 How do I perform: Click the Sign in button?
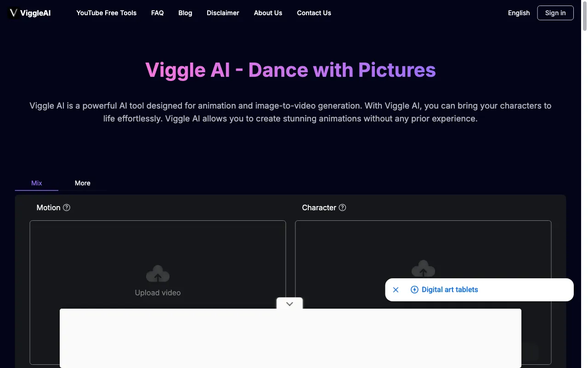(x=555, y=13)
